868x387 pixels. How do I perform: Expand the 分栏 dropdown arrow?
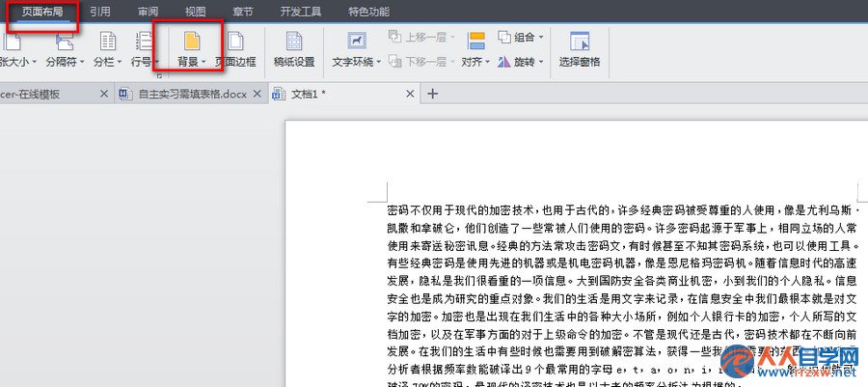click(x=119, y=62)
